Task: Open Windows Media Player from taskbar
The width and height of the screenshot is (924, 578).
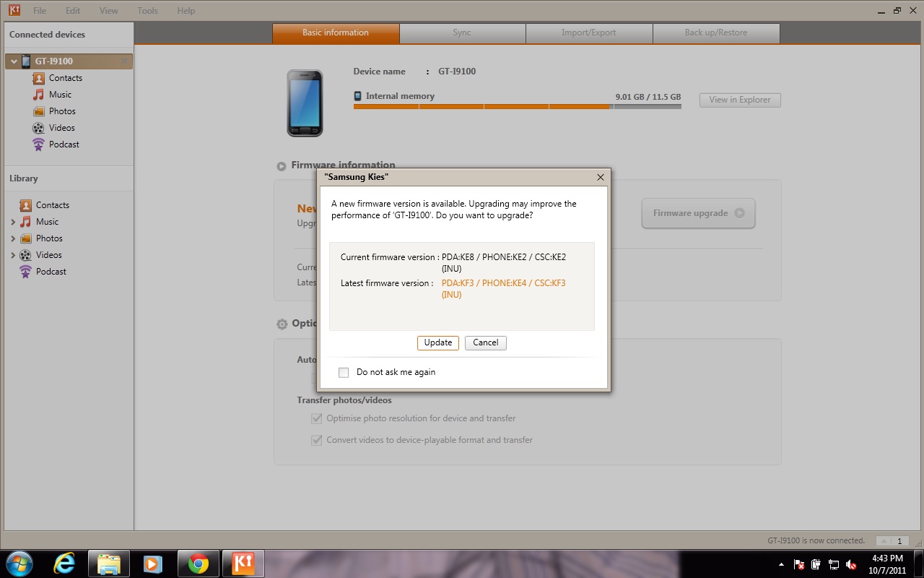Action: (153, 564)
